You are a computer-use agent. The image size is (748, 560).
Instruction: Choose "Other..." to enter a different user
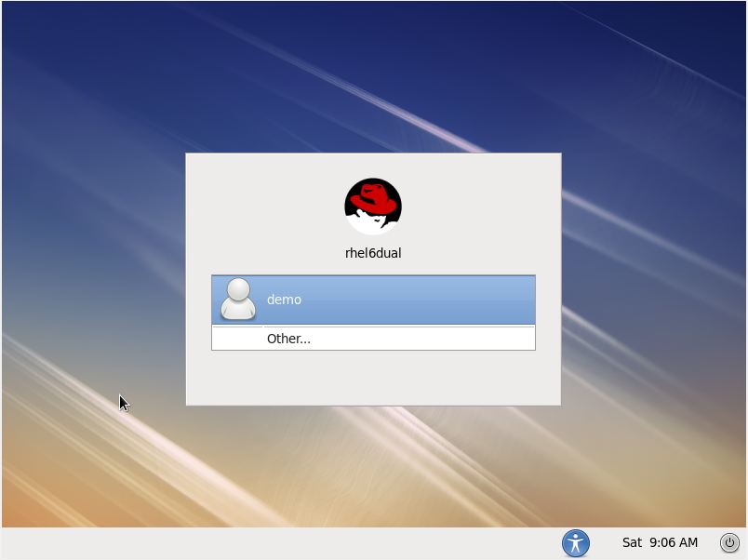(288, 339)
